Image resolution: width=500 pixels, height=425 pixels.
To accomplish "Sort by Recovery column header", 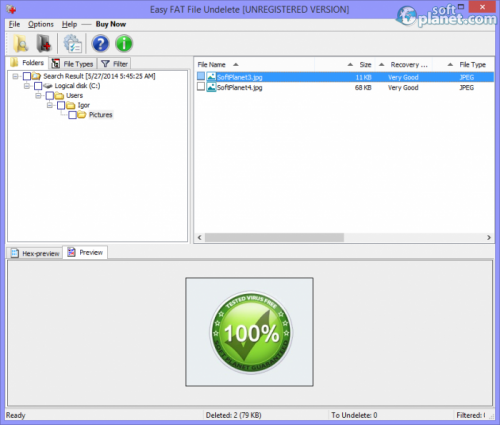I will pyautogui.click(x=404, y=65).
